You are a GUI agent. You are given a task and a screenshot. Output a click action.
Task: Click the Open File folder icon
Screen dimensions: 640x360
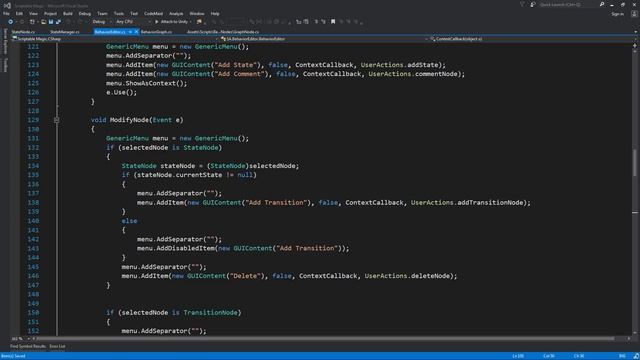click(x=43, y=22)
